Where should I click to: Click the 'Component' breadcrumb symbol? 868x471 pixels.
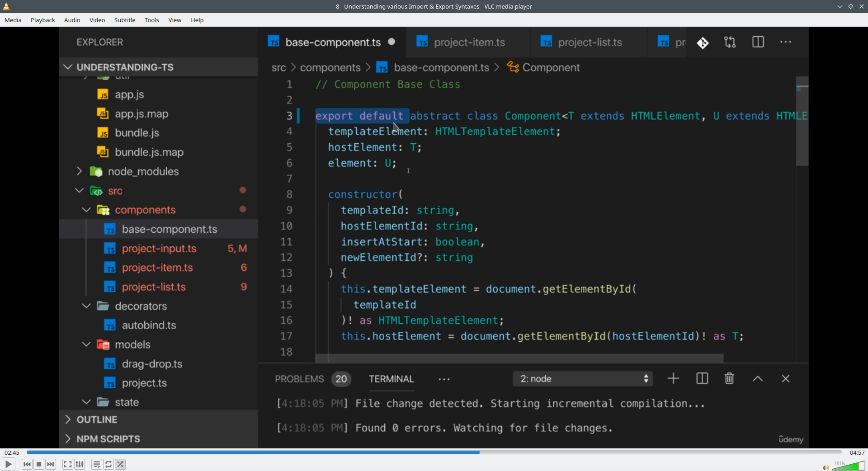[x=544, y=68]
